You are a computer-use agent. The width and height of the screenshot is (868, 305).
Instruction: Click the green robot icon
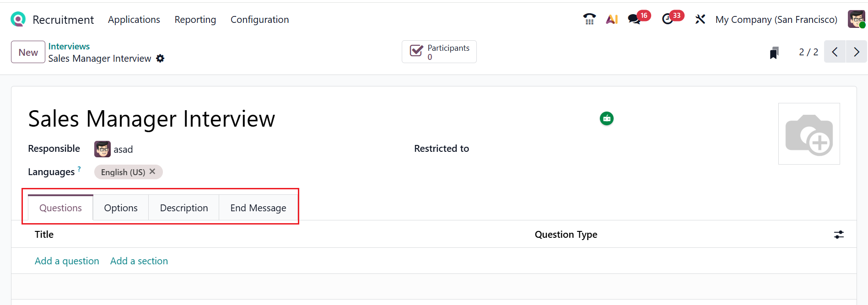[x=607, y=118]
